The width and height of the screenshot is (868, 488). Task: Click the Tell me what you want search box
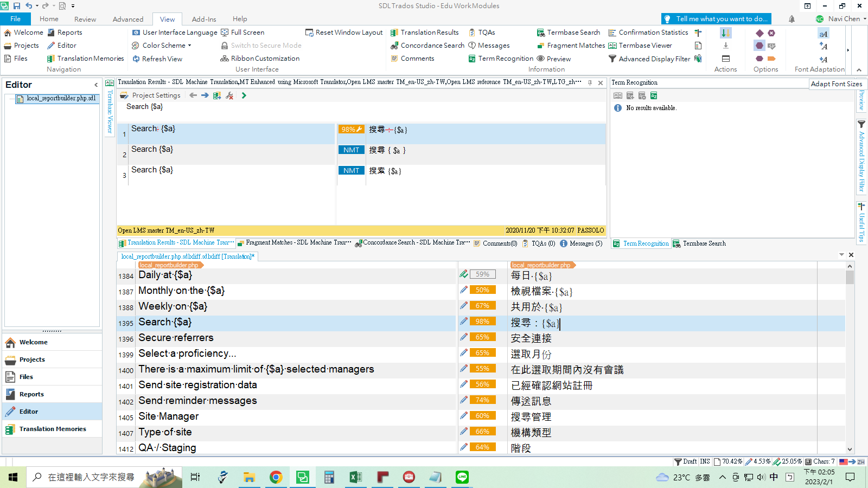coord(716,19)
